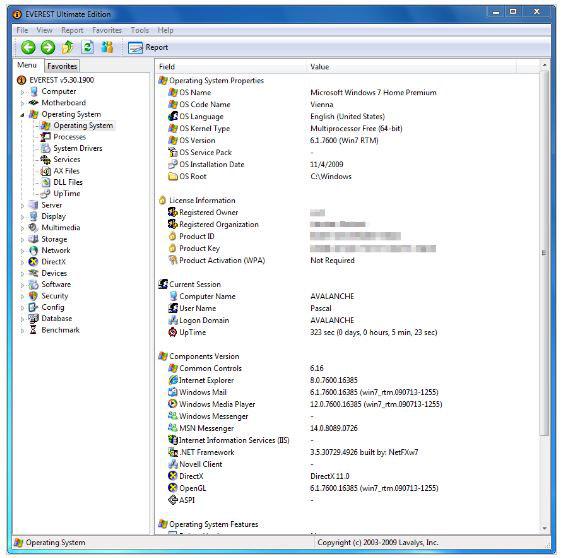Screen dimensions: 562x558
Task: Open the Help menu
Action: 165,30
